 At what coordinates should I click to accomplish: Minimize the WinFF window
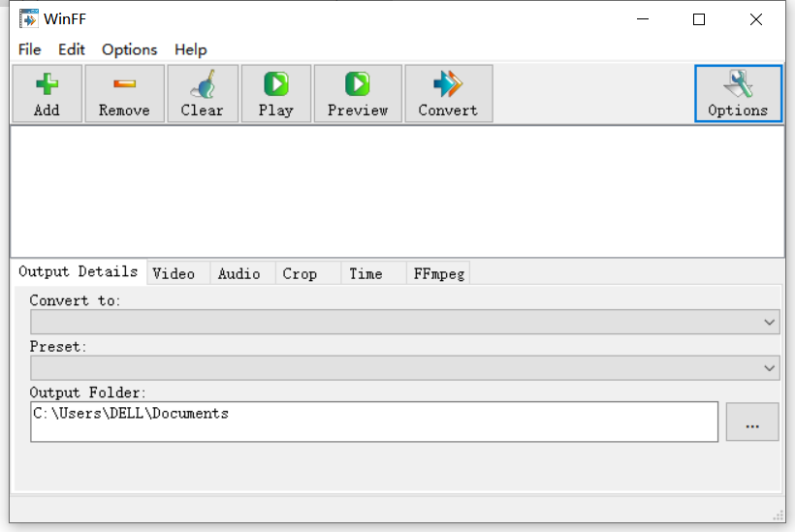pos(643,19)
